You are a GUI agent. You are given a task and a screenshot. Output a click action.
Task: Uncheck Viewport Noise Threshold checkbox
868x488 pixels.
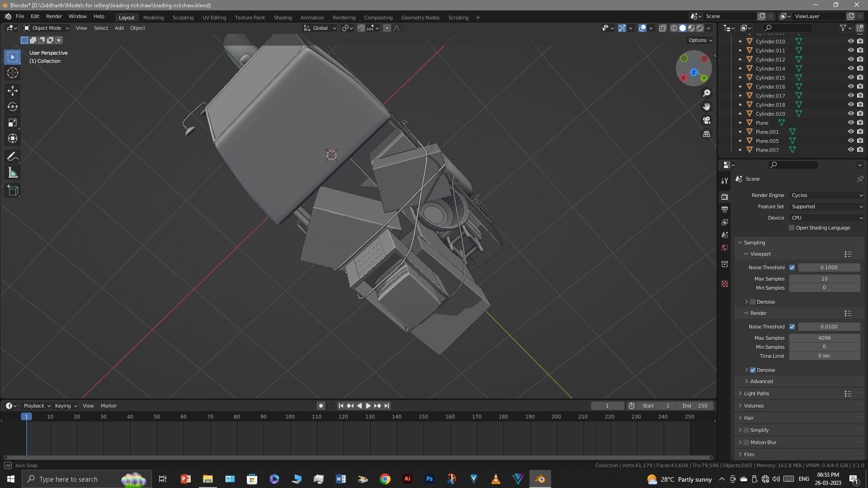click(x=792, y=267)
